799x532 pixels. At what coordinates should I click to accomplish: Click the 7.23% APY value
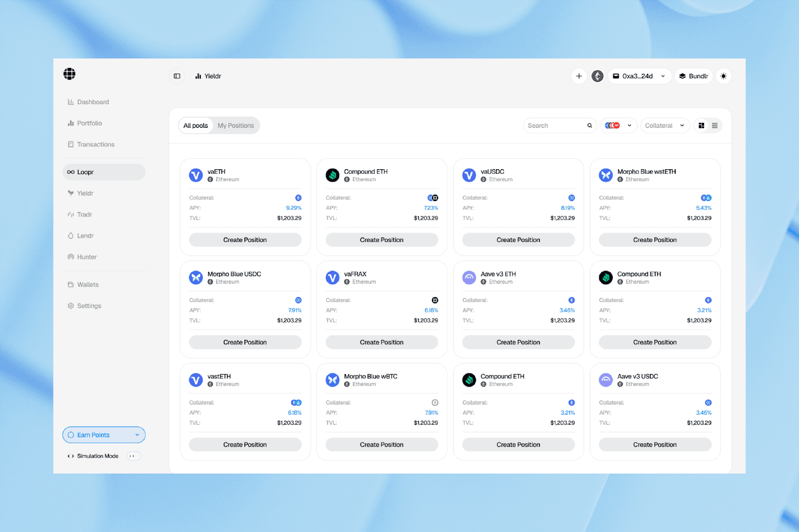pyautogui.click(x=431, y=208)
